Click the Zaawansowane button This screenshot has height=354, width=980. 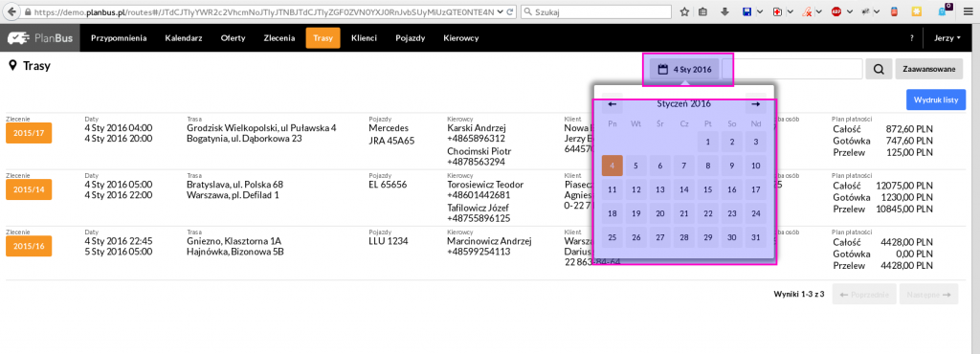pos(928,69)
